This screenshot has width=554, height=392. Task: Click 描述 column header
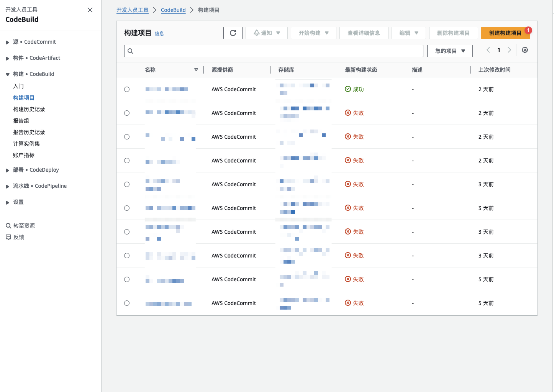pos(417,70)
